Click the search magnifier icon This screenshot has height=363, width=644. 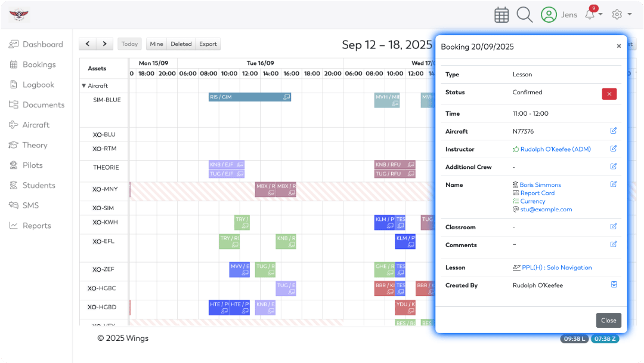pos(525,14)
